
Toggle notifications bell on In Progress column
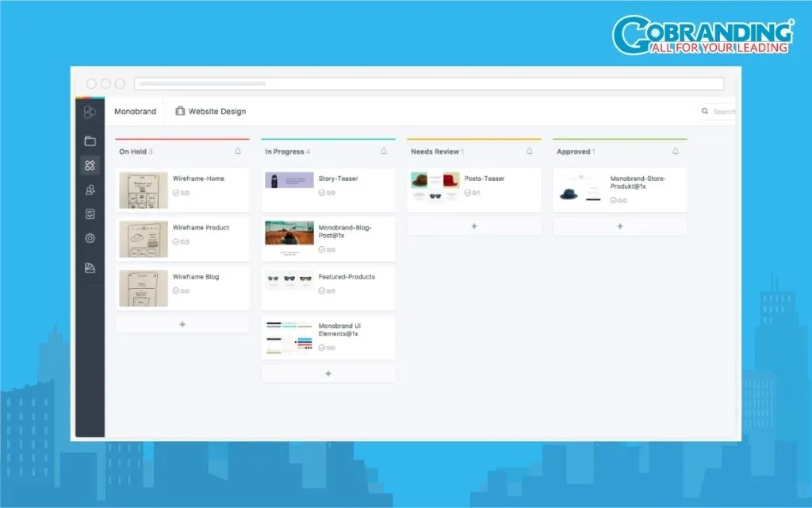(384, 150)
